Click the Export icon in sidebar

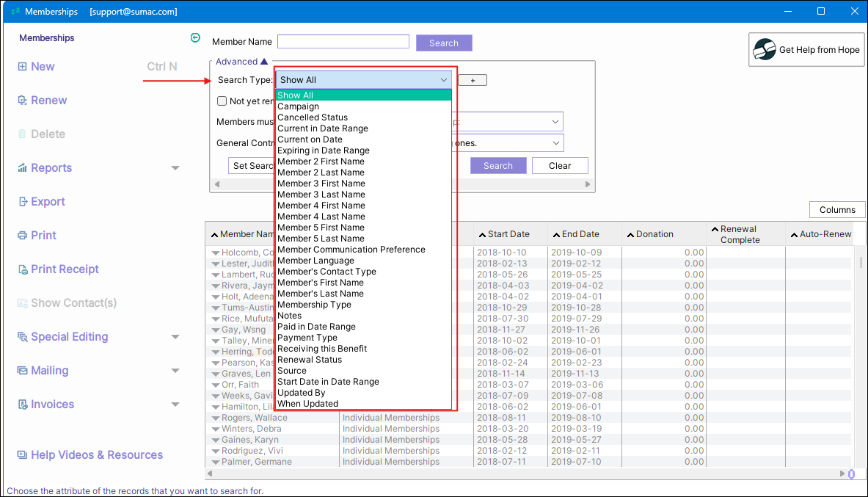click(x=22, y=202)
